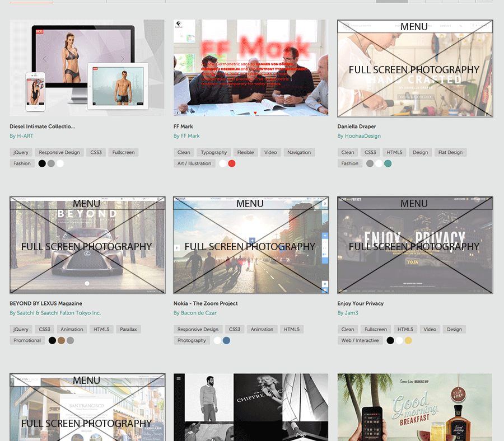Select the Clean tag under Enjoy Your Privacy

(x=348, y=329)
